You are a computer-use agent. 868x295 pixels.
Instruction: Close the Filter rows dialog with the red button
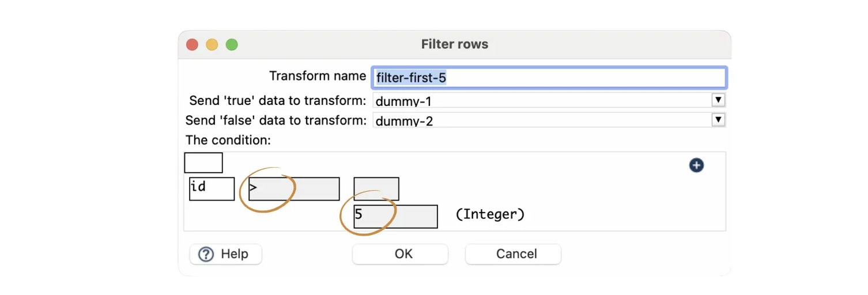point(193,45)
